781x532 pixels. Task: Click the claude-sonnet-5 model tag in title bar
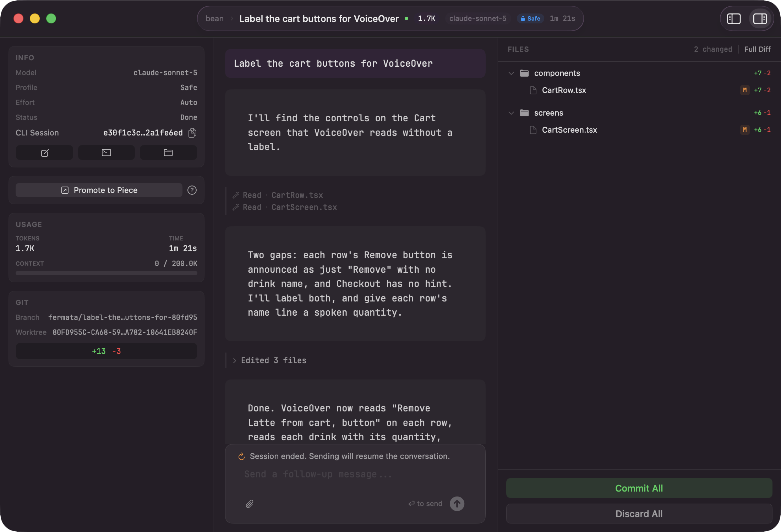coord(478,18)
